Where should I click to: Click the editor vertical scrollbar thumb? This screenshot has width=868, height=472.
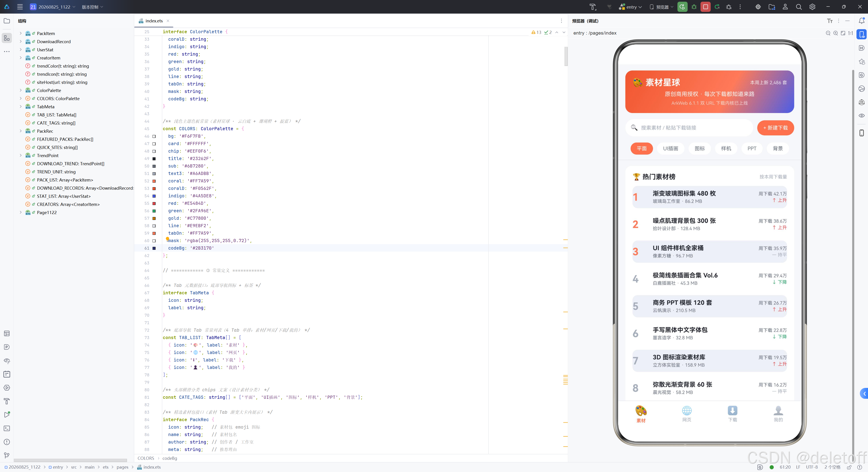point(566,56)
